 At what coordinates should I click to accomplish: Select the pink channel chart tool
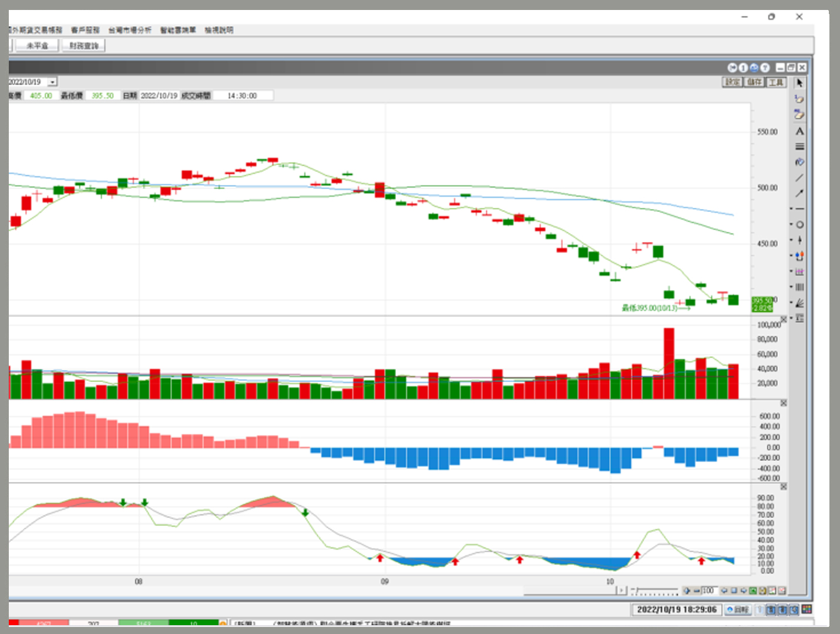point(800,272)
